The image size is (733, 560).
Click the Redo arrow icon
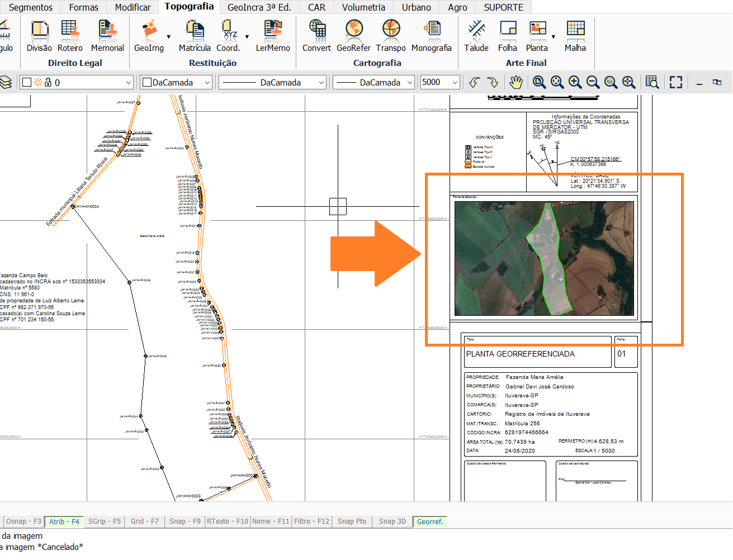point(493,82)
